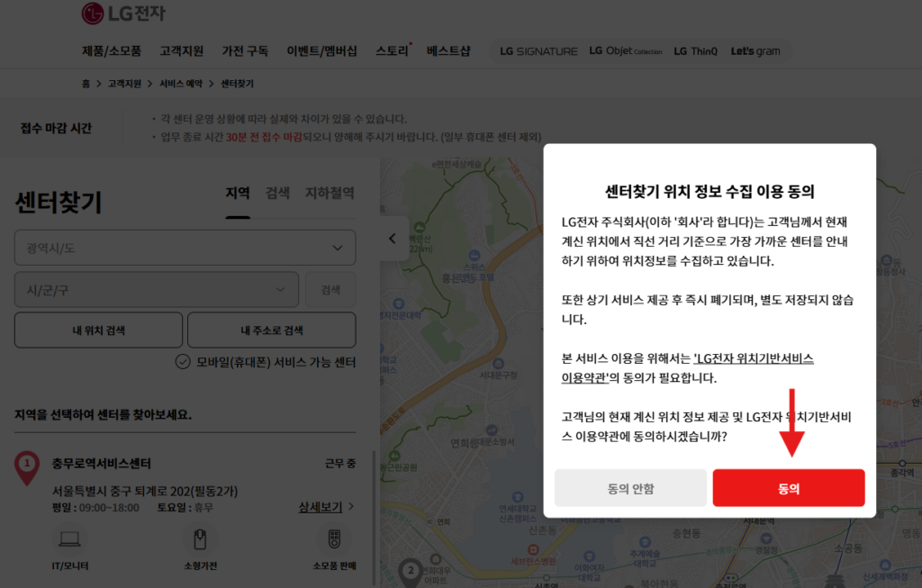Click the 추계예술대학교 marker on the map
The width and height of the screenshot is (922, 588).
pyautogui.click(x=645, y=541)
